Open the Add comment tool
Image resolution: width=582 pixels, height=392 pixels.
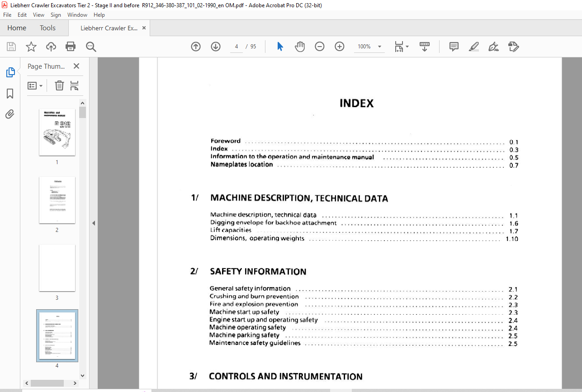pyautogui.click(x=454, y=47)
